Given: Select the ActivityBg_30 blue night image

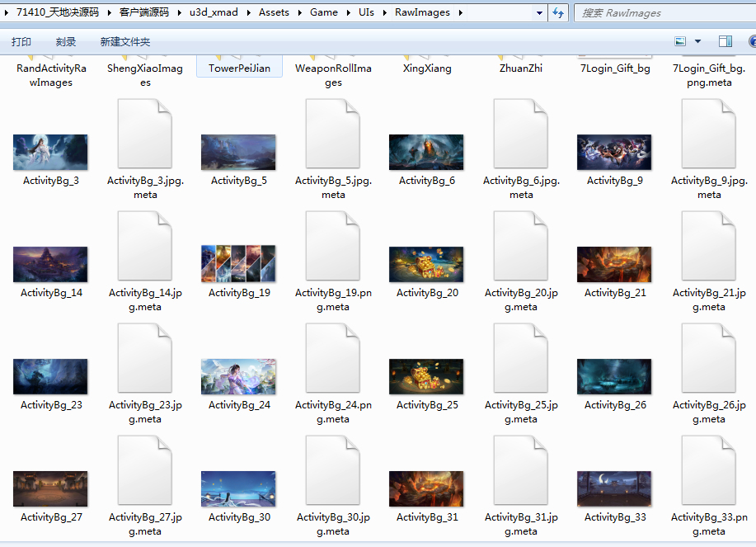Looking at the screenshot, I should pyautogui.click(x=238, y=488).
